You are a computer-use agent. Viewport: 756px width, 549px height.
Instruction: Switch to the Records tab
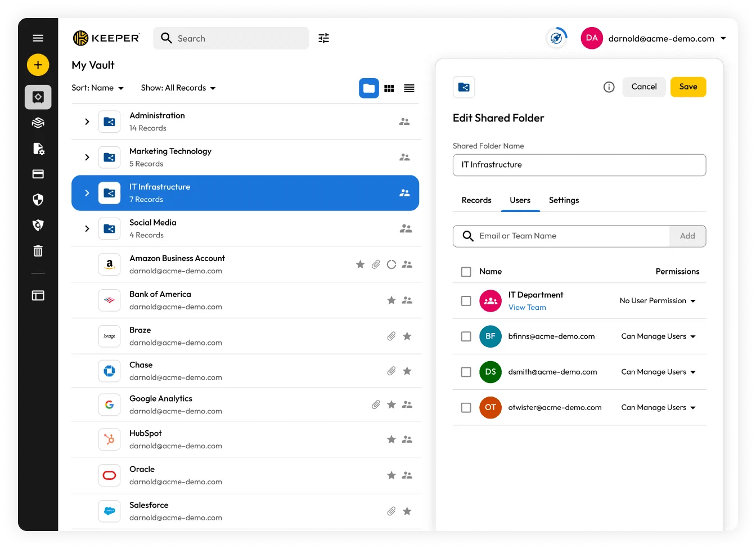476,200
